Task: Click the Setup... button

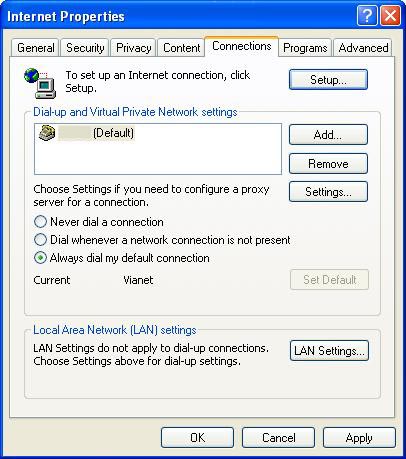Action: tap(328, 80)
